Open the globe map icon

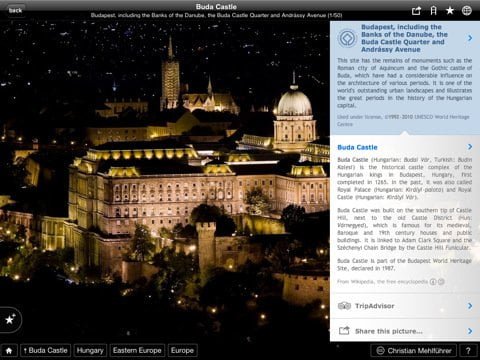coord(467,11)
